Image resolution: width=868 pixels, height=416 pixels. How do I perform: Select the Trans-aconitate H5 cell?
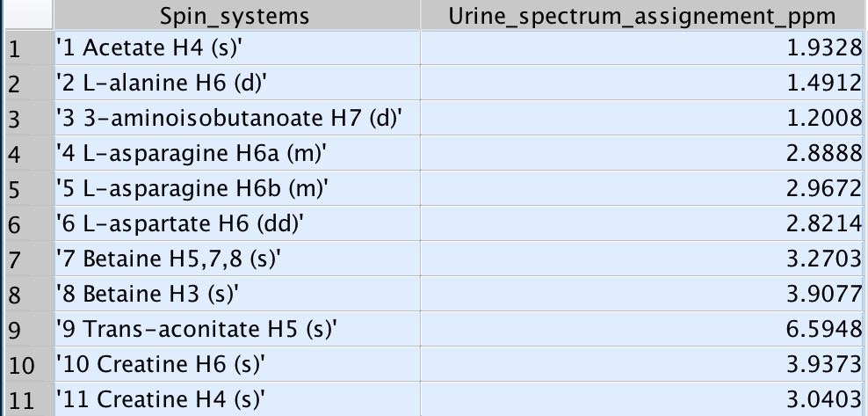(x=196, y=328)
